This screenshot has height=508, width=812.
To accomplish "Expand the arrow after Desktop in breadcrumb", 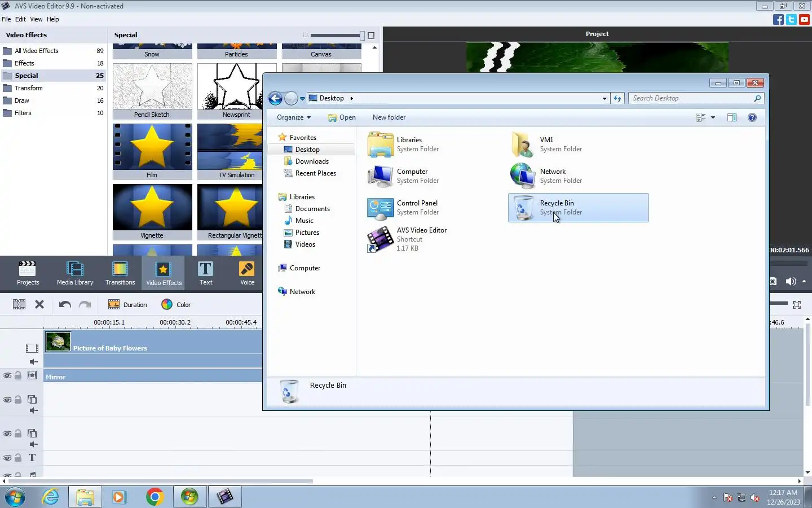I will point(351,98).
